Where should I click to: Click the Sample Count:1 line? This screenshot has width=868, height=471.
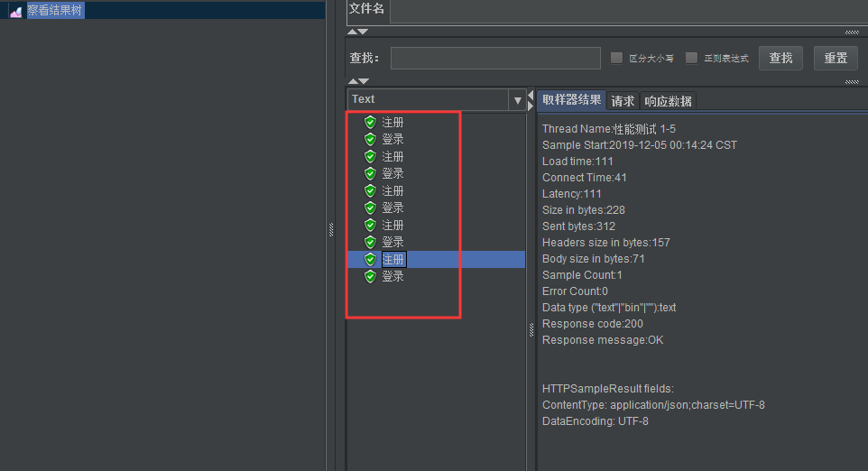[582, 275]
